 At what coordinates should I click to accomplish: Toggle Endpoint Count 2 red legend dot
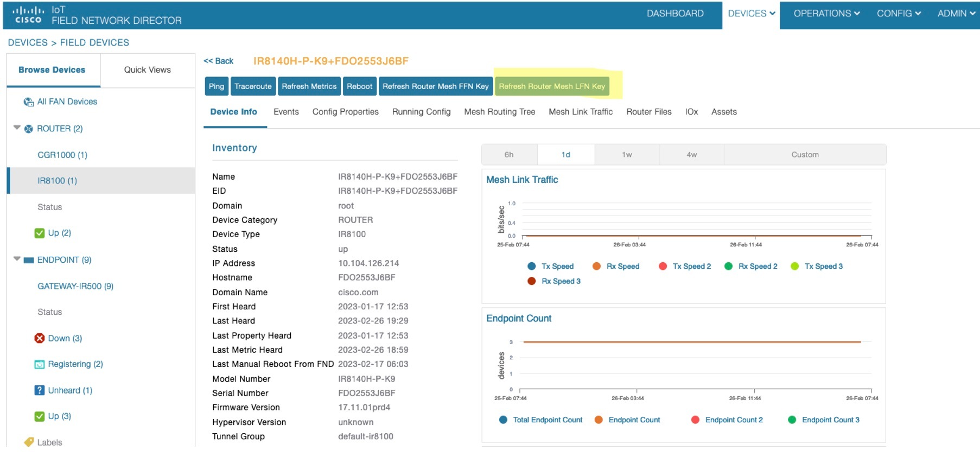click(x=696, y=420)
